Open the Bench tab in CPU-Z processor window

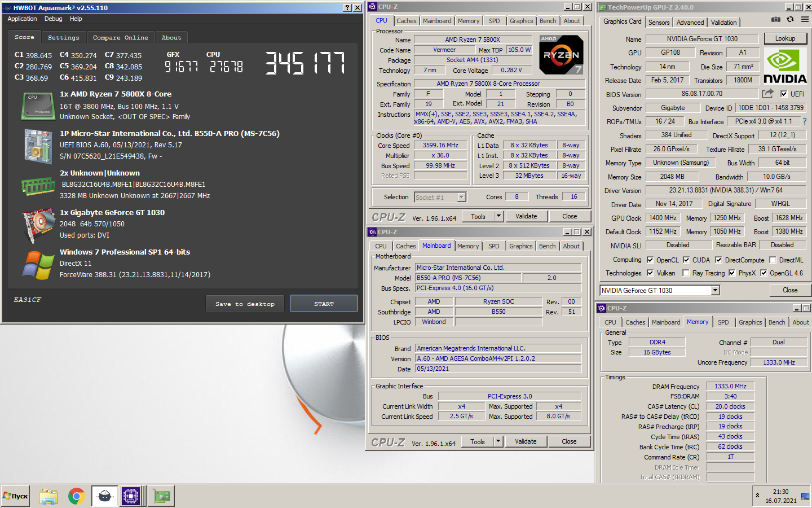click(x=548, y=21)
